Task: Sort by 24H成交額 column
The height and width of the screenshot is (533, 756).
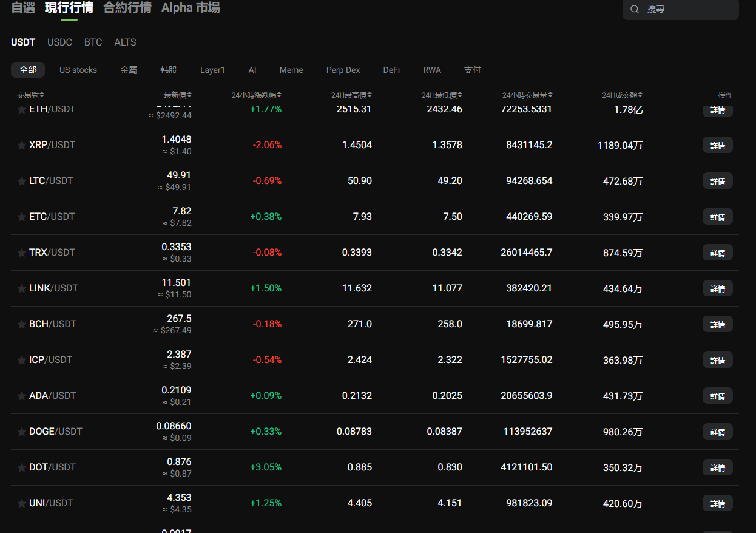Action: click(622, 95)
